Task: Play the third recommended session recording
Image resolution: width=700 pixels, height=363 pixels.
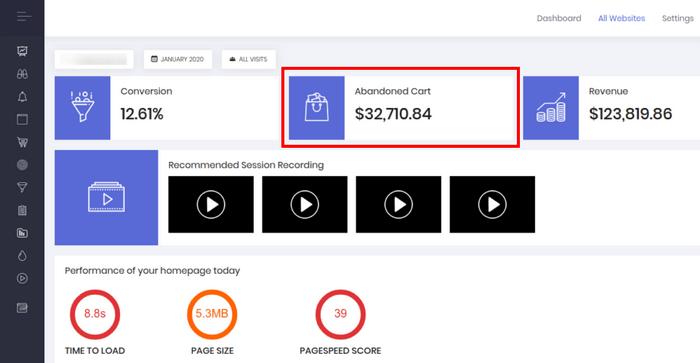Action: tap(398, 204)
